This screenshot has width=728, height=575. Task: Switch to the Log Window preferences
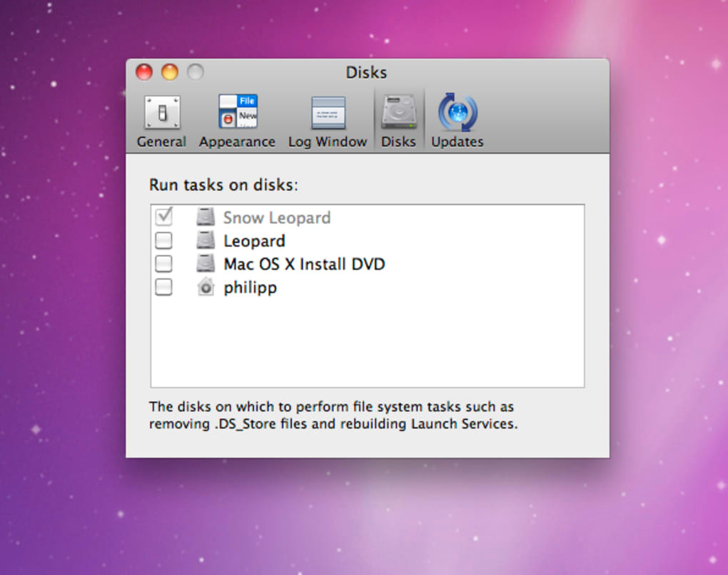click(x=328, y=121)
